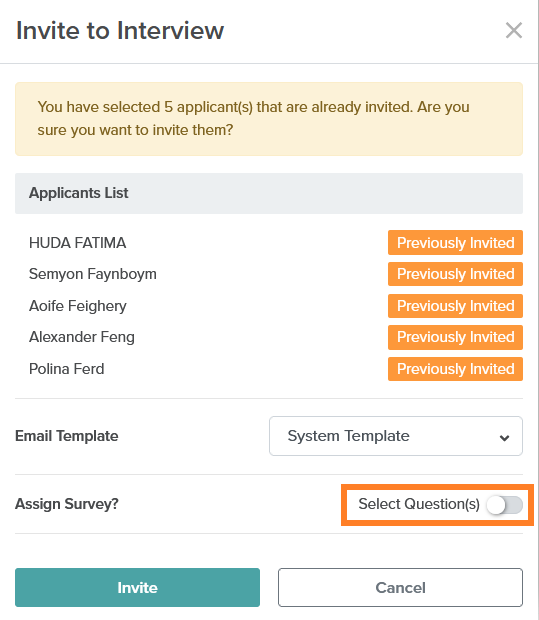This screenshot has height=620, width=539.
Task: Click the Select Question(s) label text
Action: coord(419,504)
